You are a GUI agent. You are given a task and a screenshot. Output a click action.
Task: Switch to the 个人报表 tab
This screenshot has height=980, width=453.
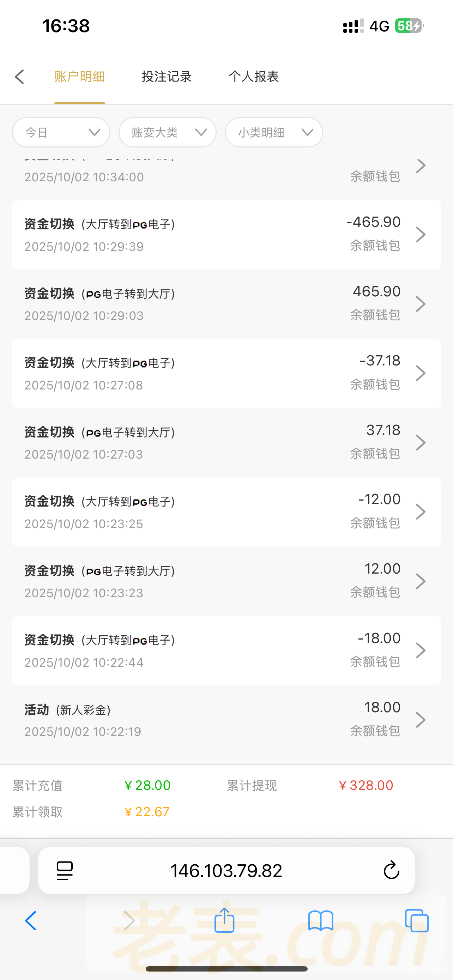click(254, 77)
